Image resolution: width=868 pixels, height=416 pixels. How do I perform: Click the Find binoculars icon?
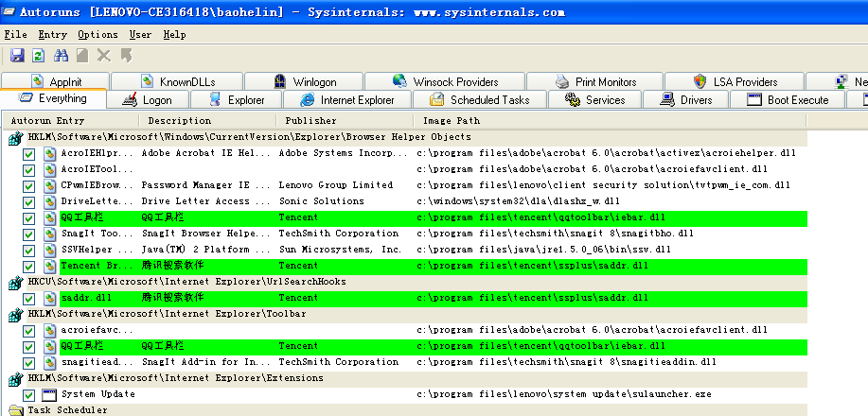click(61, 56)
